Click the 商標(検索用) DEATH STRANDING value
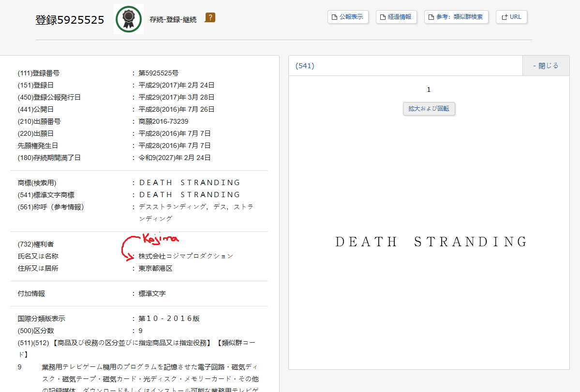The image size is (580, 392). click(x=190, y=183)
